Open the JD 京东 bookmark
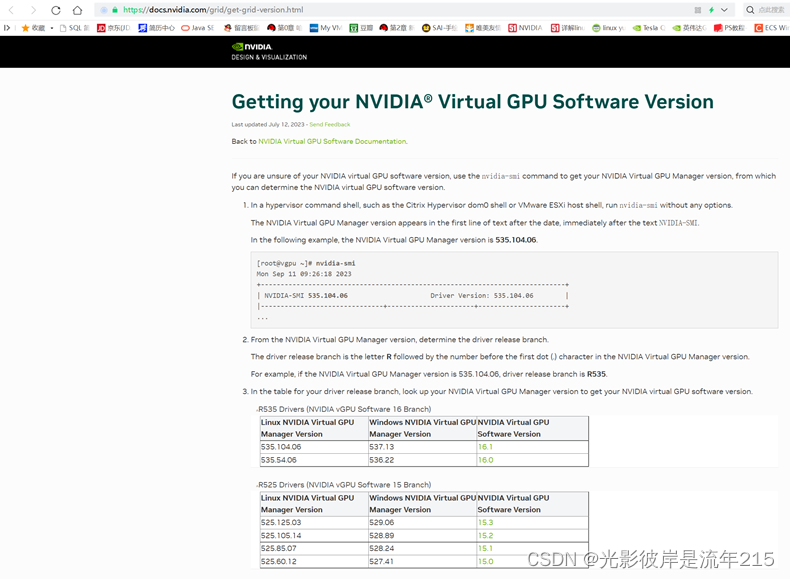Viewport: 790px width, 579px height. (x=113, y=28)
